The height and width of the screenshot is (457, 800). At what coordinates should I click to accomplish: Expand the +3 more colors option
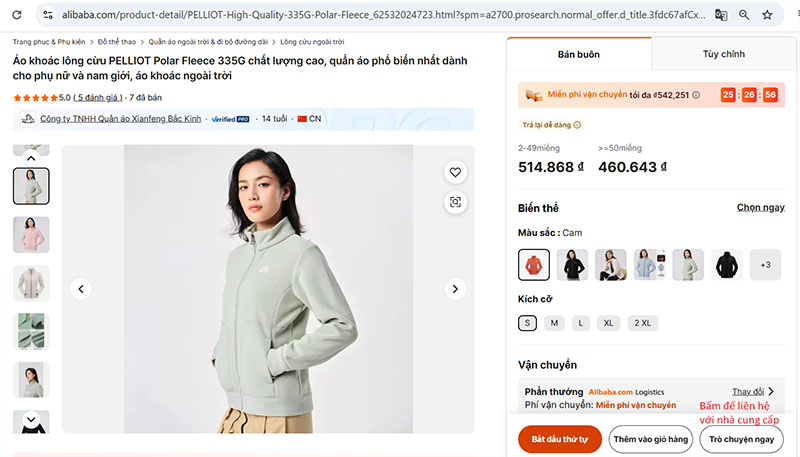point(765,265)
